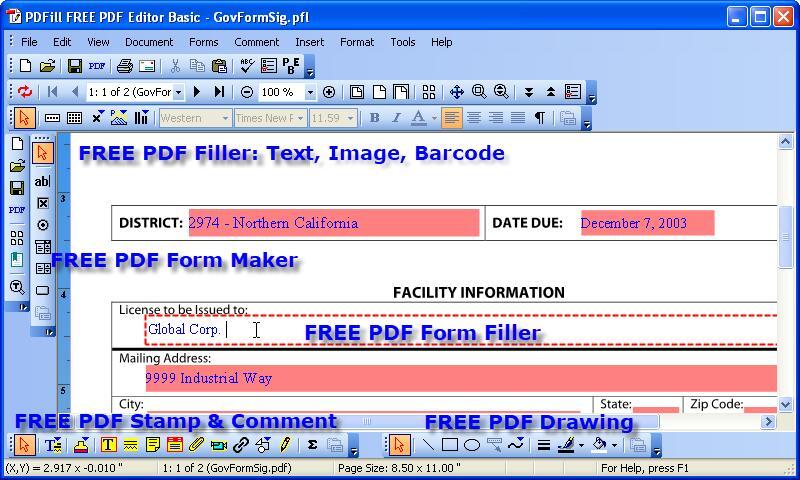Open the Comment menu

click(257, 42)
